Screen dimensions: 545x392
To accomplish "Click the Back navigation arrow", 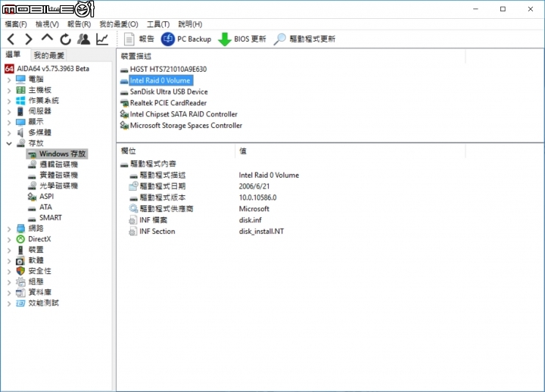I will click(x=11, y=39).
